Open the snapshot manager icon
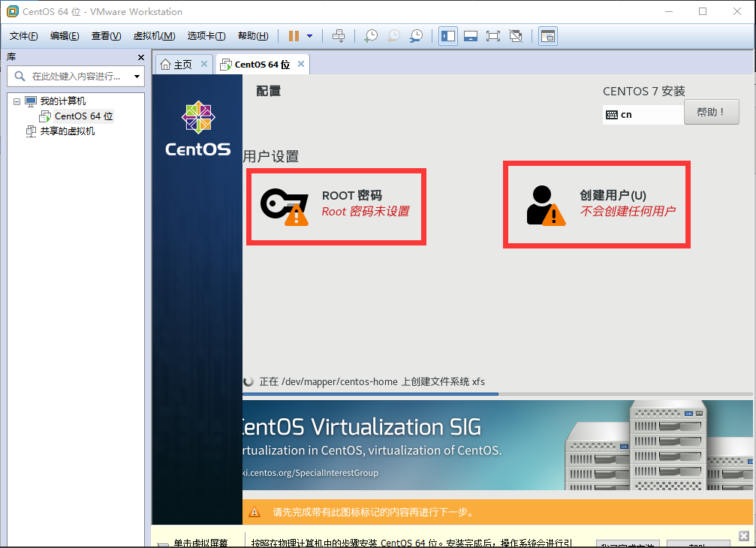 pos(416,36)
